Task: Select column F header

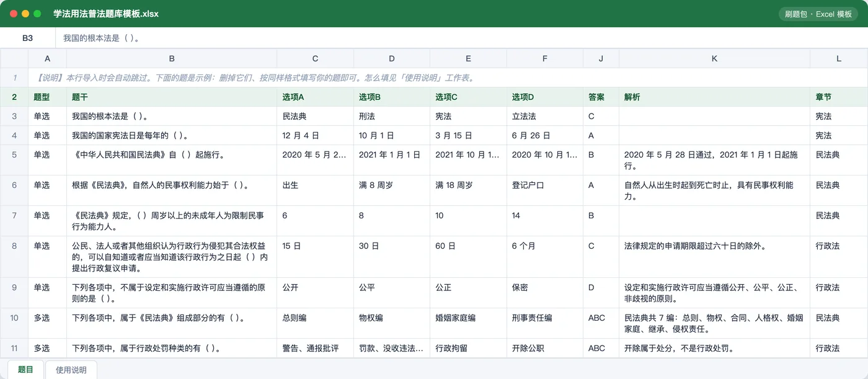Action: 545,59
